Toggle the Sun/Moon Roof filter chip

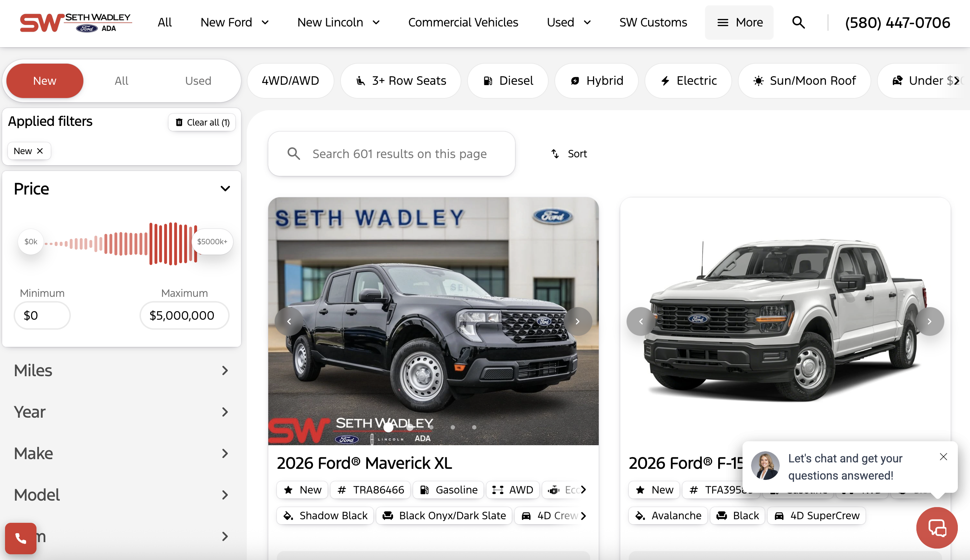point(804,81)
